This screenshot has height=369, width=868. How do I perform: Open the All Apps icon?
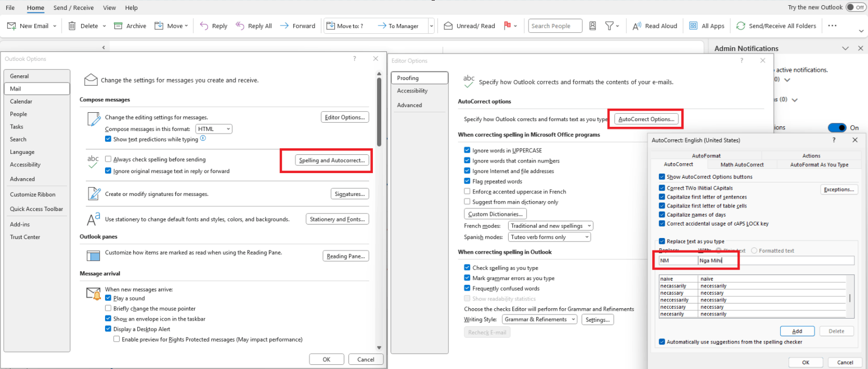coord(693,25)
